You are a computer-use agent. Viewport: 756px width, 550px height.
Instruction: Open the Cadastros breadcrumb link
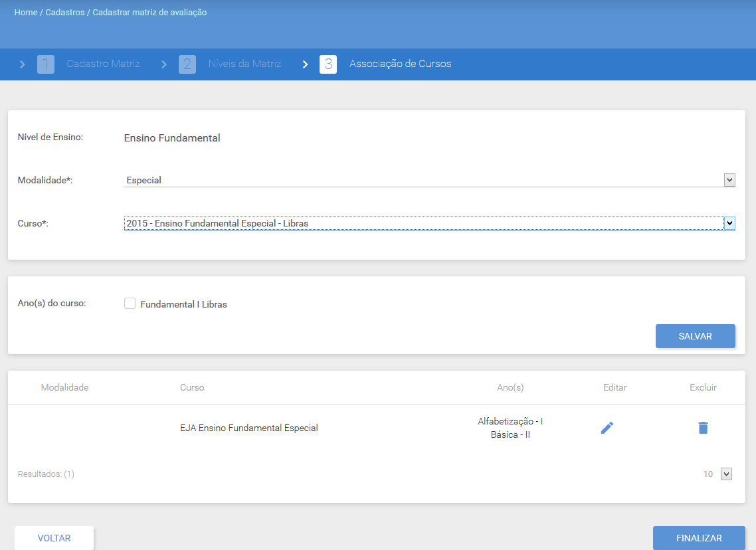(65, 13)
